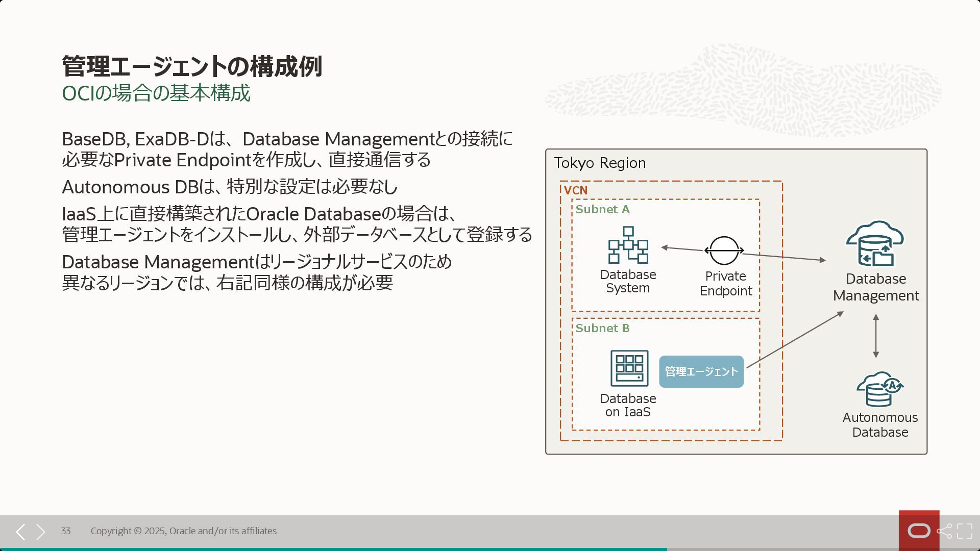
Task: Click the slide number 33
Action: pyautogui.click(x=65, y=531)
